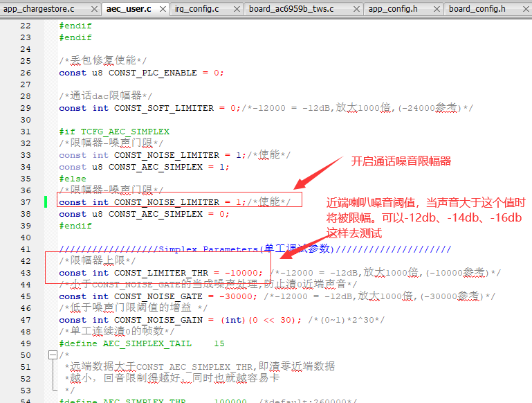Click AEC_SIMPLEX_TAIL define on line 49

click(147, 343)
